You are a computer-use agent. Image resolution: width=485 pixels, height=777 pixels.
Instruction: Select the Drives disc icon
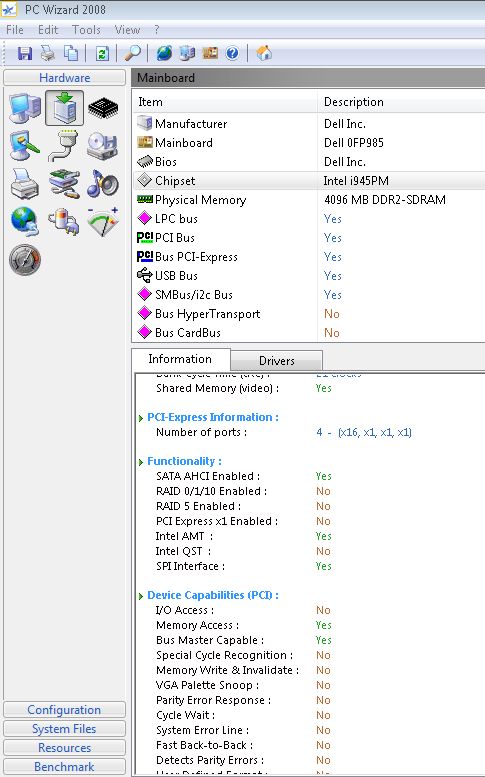pos(103,146)
